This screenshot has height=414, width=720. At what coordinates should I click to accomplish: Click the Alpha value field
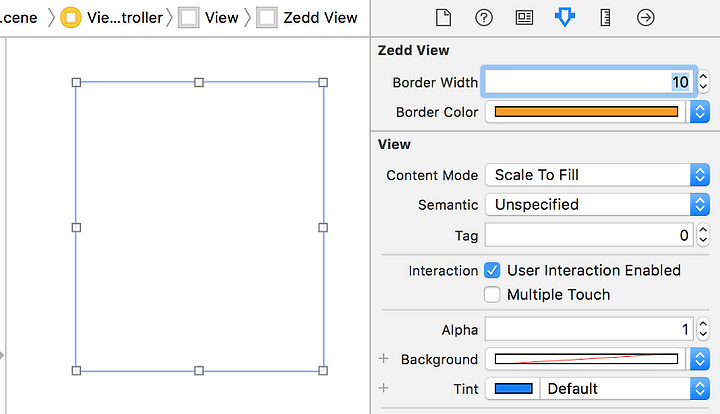[x=590, y=329]
